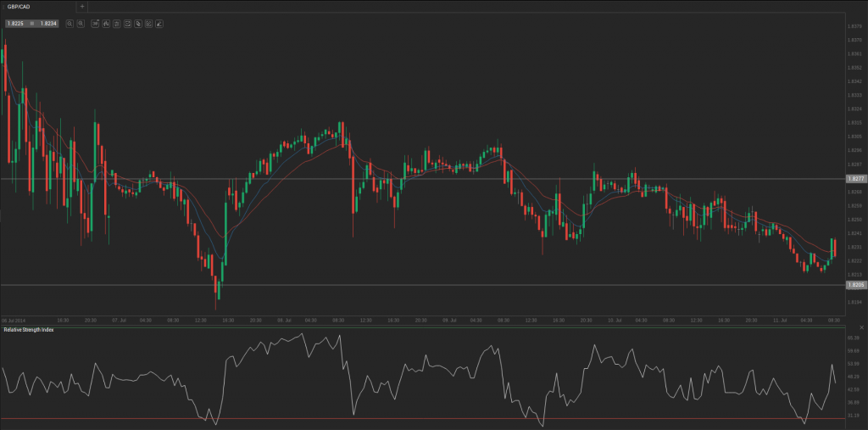Click the Relative Strength Index label

(29, 329)
